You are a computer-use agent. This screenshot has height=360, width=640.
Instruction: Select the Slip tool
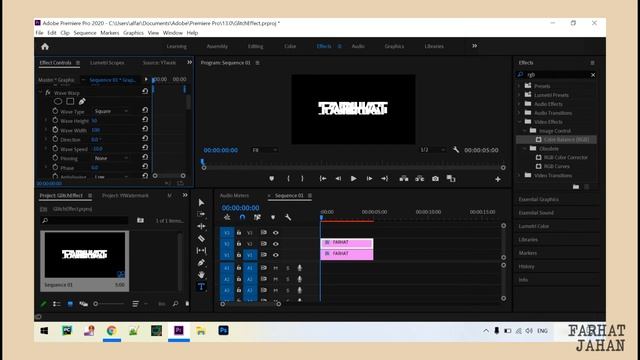pos(201,250)
